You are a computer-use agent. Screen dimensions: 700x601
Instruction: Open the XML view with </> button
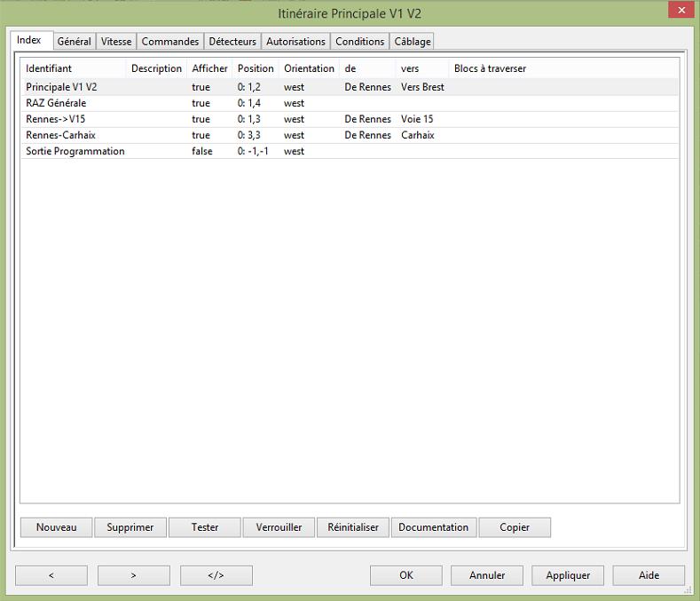216,575
